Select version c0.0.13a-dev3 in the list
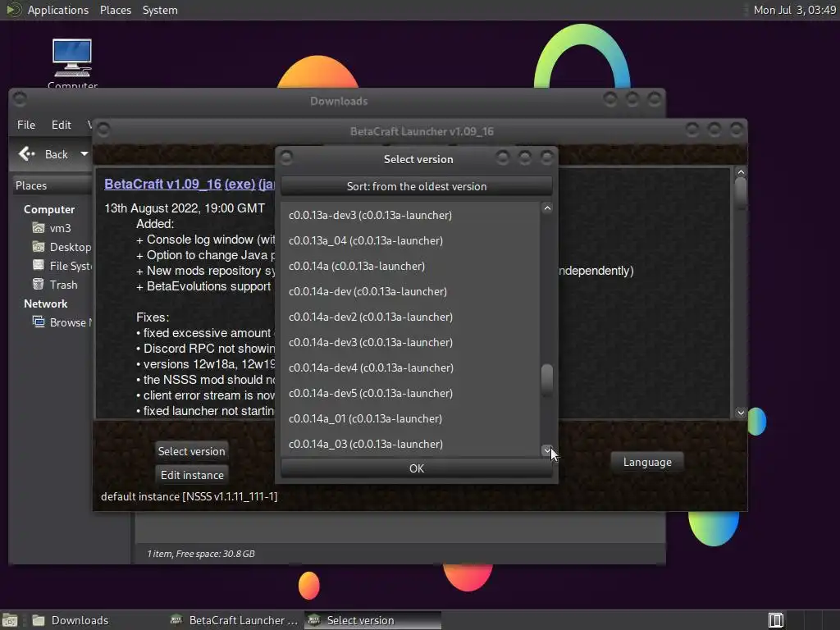 point(410,216)
